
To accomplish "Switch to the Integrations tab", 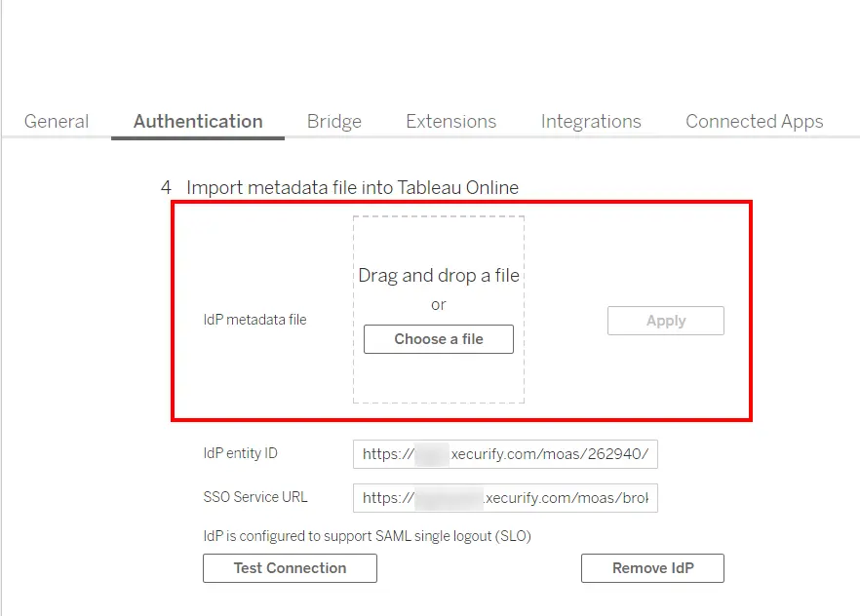I will 590,121.
